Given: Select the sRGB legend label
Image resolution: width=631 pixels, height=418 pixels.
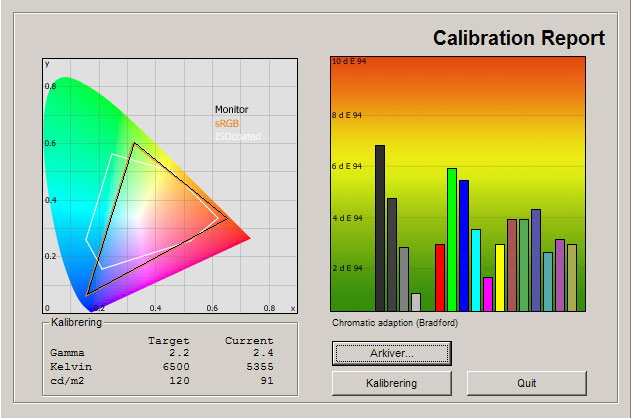Looking at the screenshot, I should (x=227, y=123).
